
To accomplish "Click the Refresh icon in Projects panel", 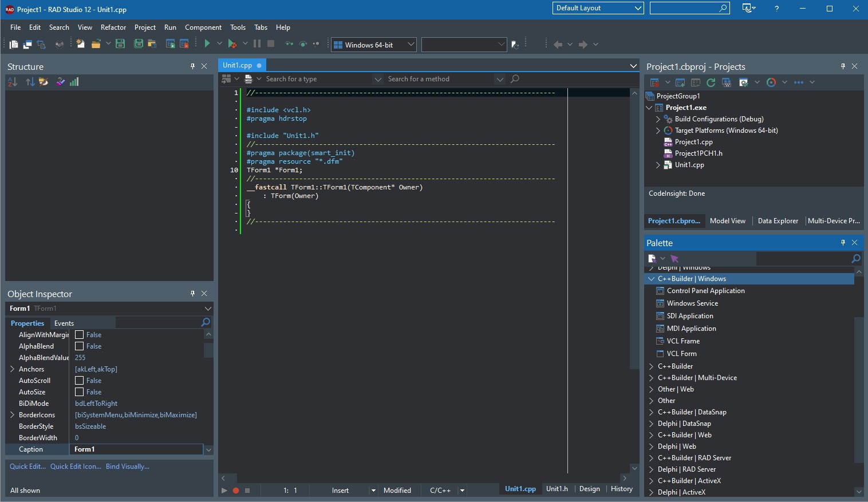I will (x=711, y=82).
